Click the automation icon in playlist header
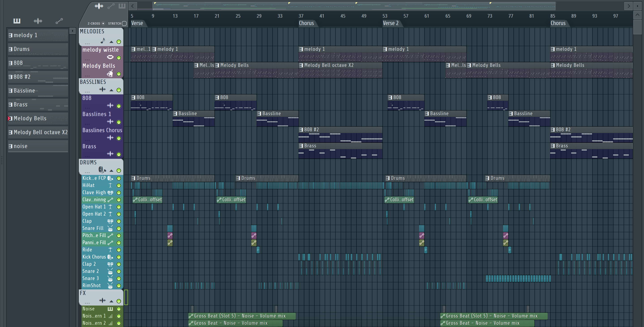Viewport: 644px width, 327px height. click(111, 6)
